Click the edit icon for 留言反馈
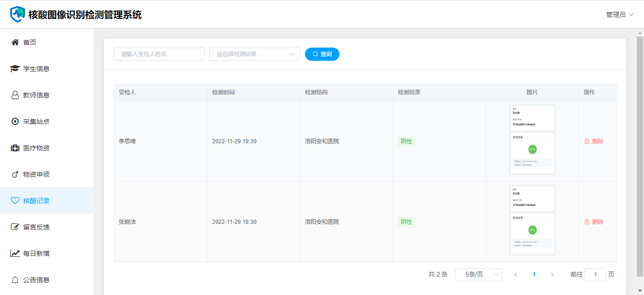Image resolution: width=644 pixels, height=295 pixels. click(x=15, y=227)
